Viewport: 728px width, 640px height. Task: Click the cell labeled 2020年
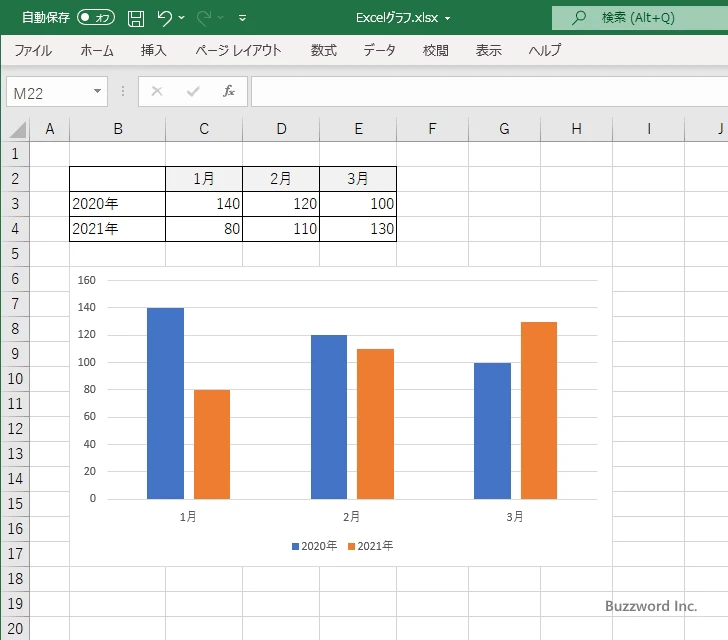(117, 204)
